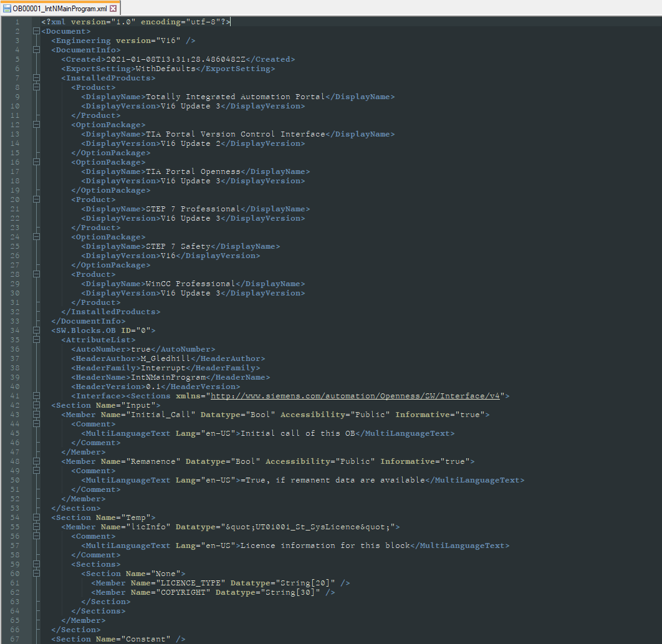Screen dimensions: 662x644
Task: Collapse the Initial_Call Member fold marker on line 43
Action: pos(36,415)
